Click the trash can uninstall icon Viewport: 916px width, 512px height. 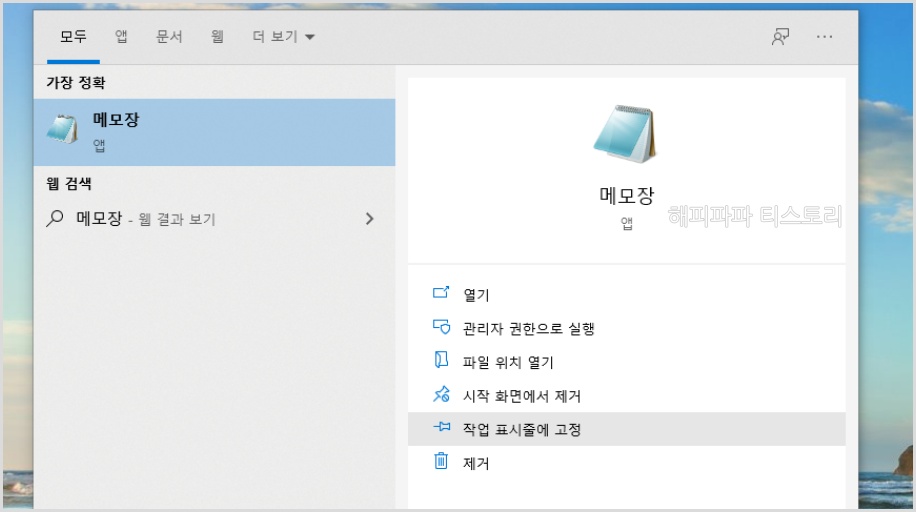coord(441,461)
